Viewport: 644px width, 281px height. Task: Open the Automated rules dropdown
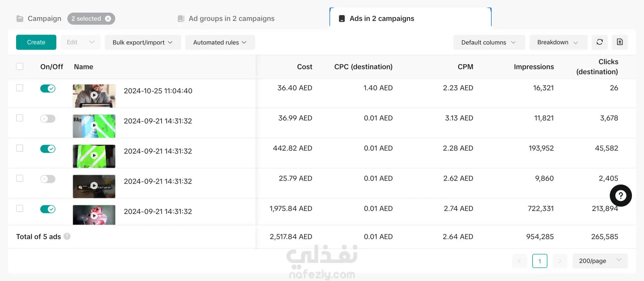[x=220, y=43]
